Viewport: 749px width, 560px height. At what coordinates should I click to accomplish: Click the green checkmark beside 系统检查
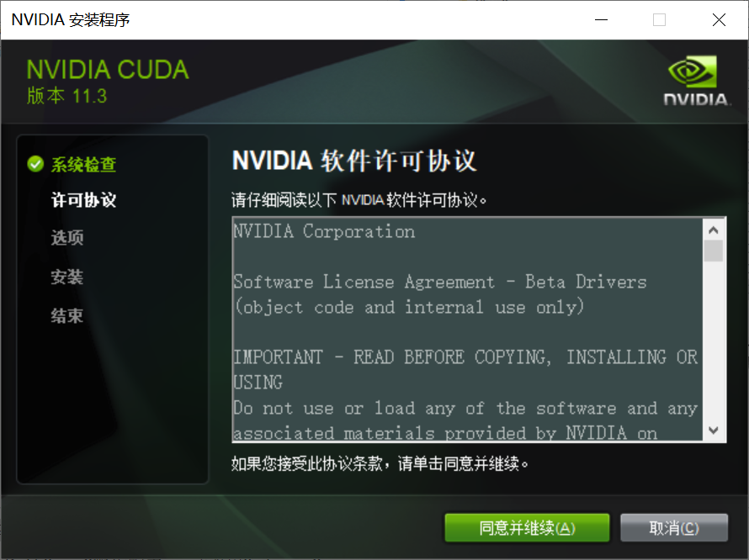click(35, 165)
